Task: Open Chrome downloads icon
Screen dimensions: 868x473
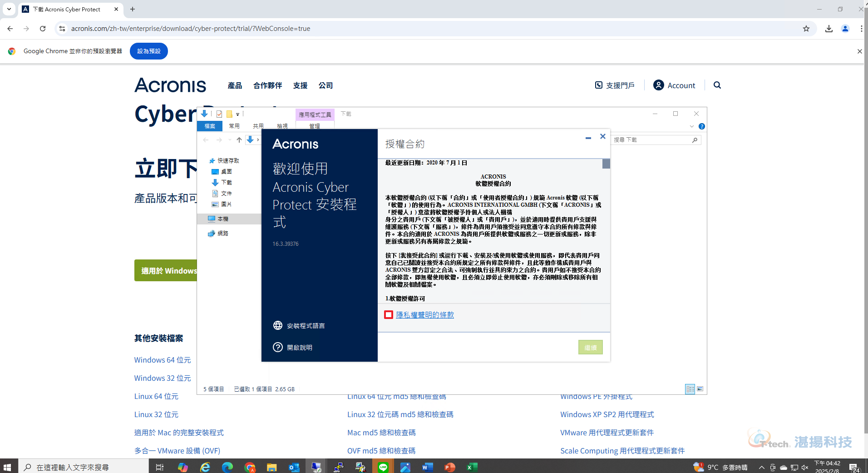Action: 829,29
